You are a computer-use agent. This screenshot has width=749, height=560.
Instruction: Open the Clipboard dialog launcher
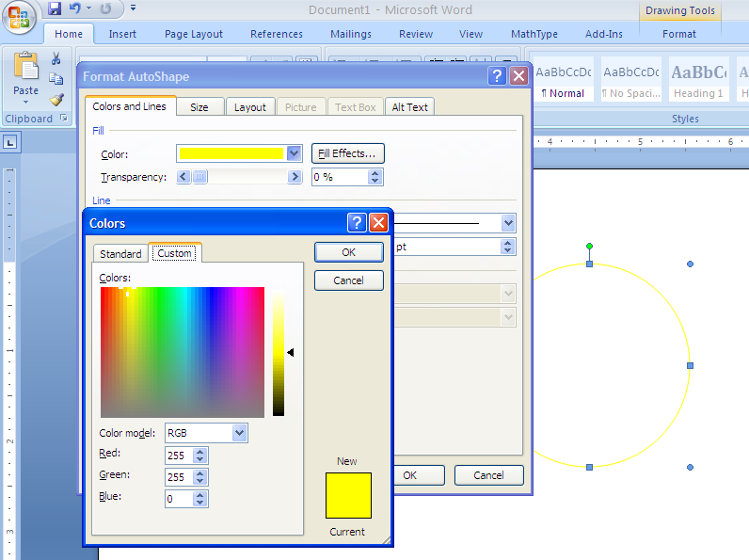(x=64, y=118)
